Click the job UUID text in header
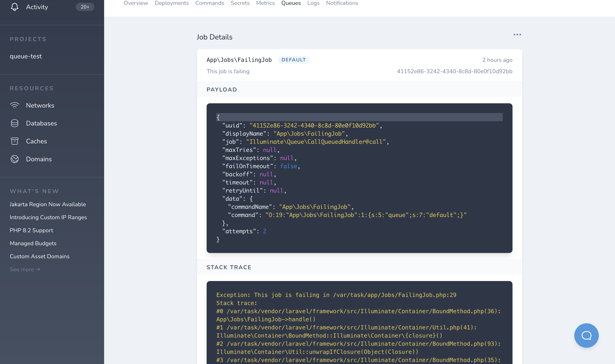The width and height of the screenshot is (615, 364). 454,71
